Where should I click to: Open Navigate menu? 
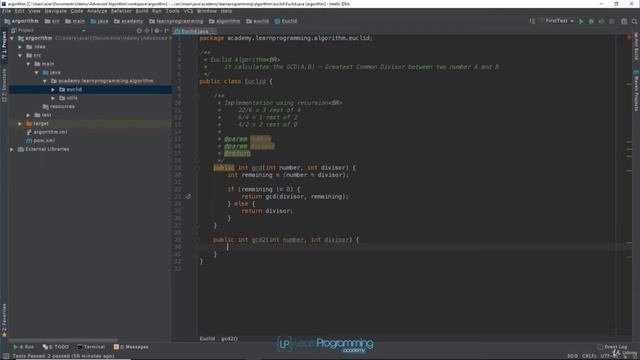click(x=56, y=11)
